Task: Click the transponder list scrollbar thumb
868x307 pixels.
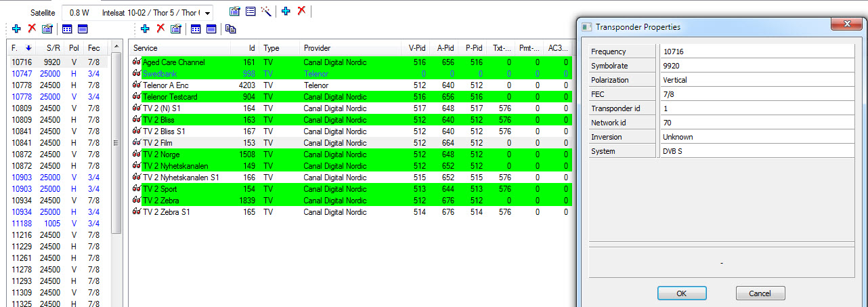Action: [116, 144]
